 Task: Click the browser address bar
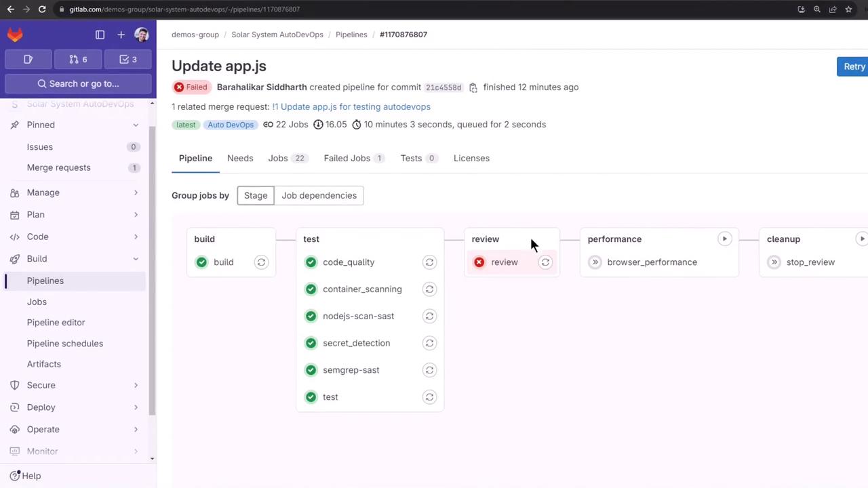pyautogui.click(x=420, y=9)
